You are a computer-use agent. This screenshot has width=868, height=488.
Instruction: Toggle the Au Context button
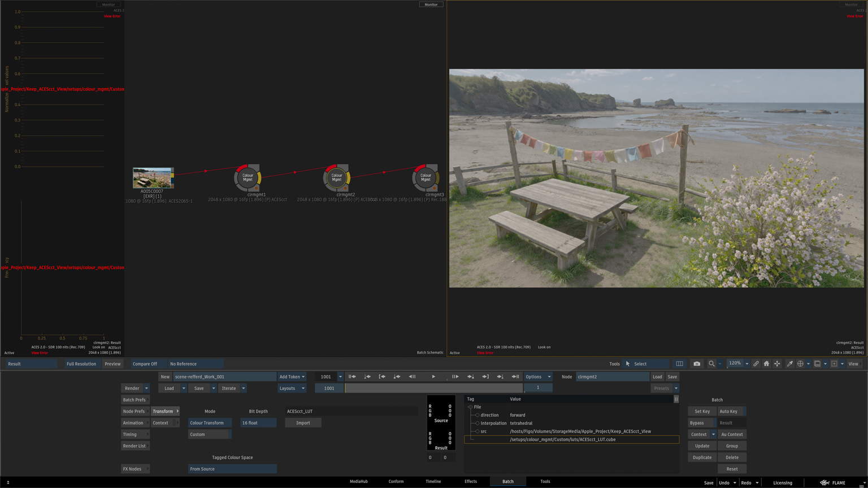point(732,434)
